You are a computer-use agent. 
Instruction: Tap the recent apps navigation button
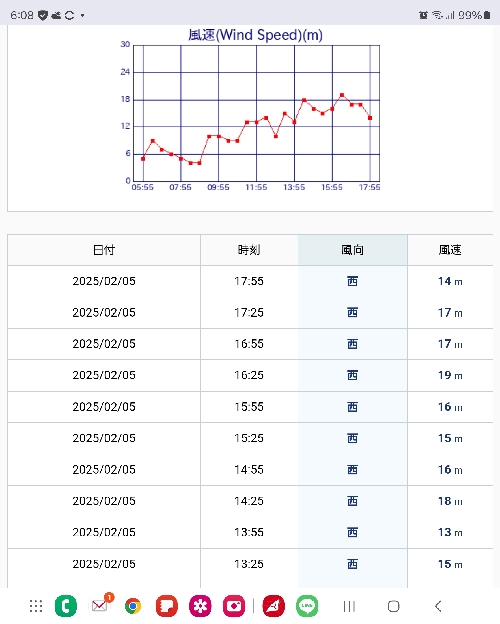(349, 606)
